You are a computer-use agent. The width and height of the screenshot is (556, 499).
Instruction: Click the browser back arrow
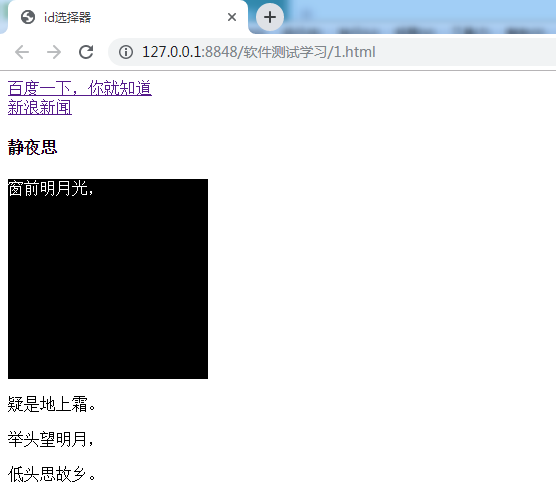(22, 52)
